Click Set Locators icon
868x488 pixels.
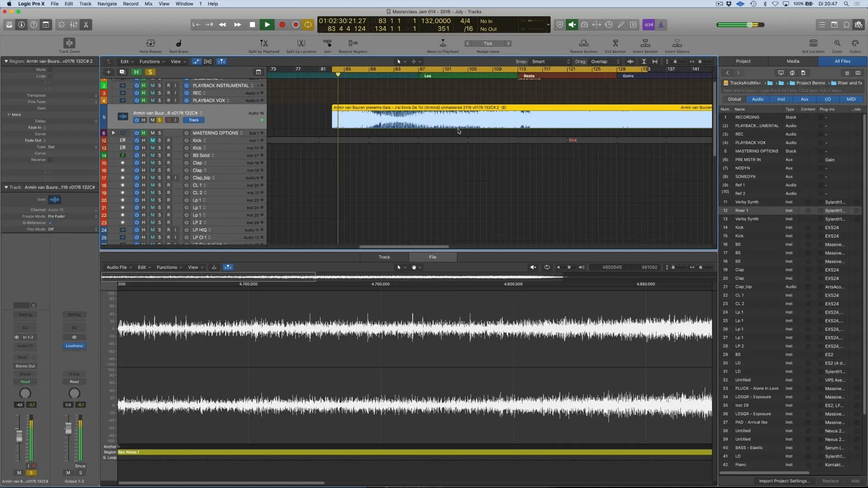[x=813, y=43]
